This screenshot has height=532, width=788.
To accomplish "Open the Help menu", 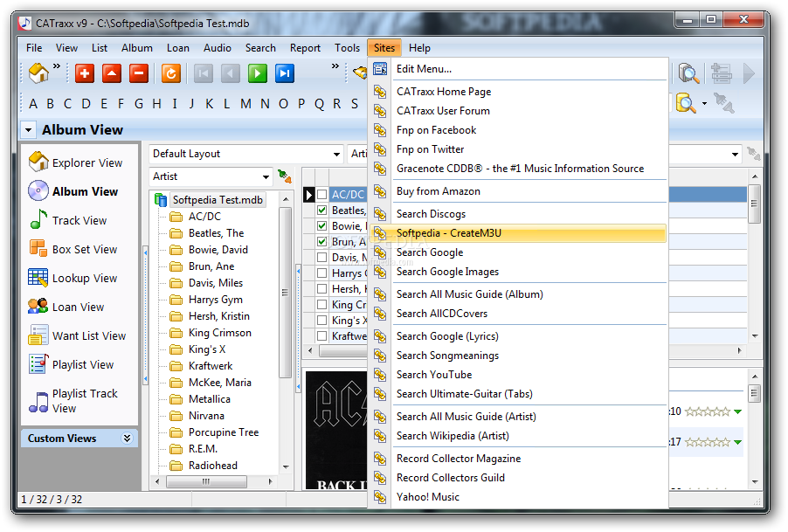I will click(x=419, y=48).
